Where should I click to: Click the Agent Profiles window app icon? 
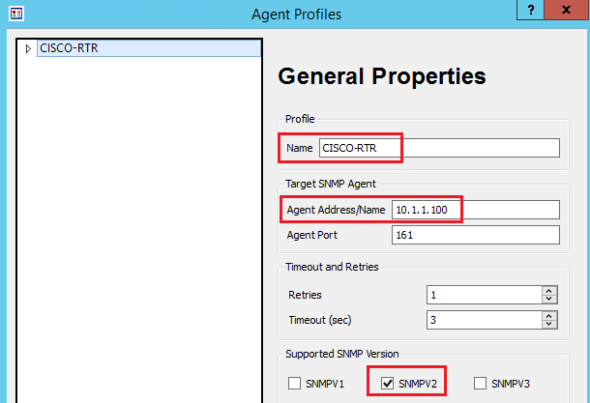tap(16, 14)
